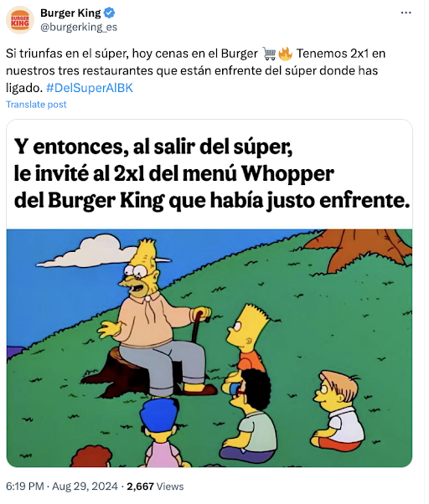The width and height of the screenshot is (429, 504).
Task: Click the fire emoji in the tweet
Action: click(x=285, y=54)
